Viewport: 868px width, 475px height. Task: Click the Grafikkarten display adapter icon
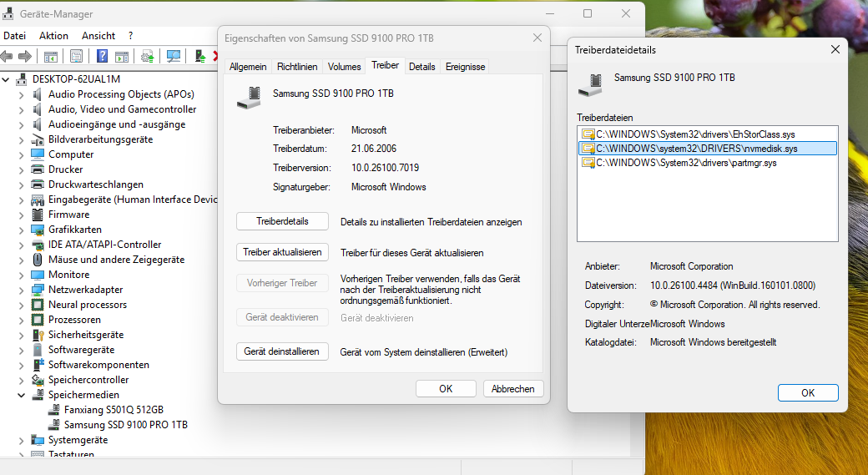click(37, 230)
